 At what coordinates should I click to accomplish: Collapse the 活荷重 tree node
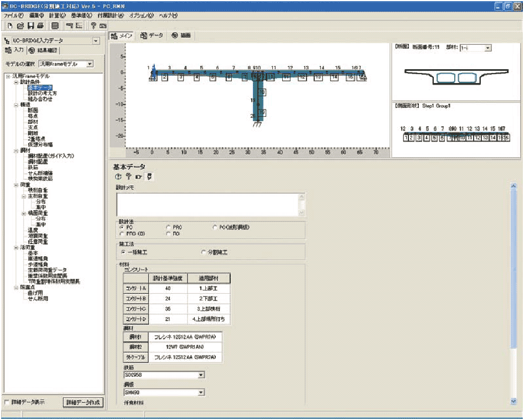[15, 247]
